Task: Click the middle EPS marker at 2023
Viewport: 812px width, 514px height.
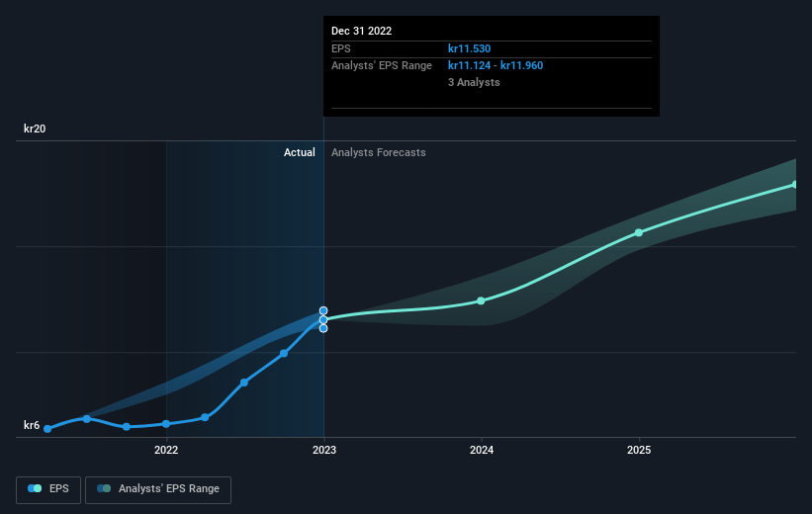Action: point(323,320)
